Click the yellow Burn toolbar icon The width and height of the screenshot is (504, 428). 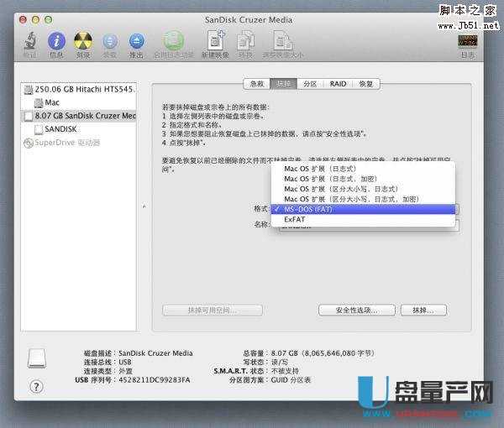pyautogui.click(x=82, y=41)
